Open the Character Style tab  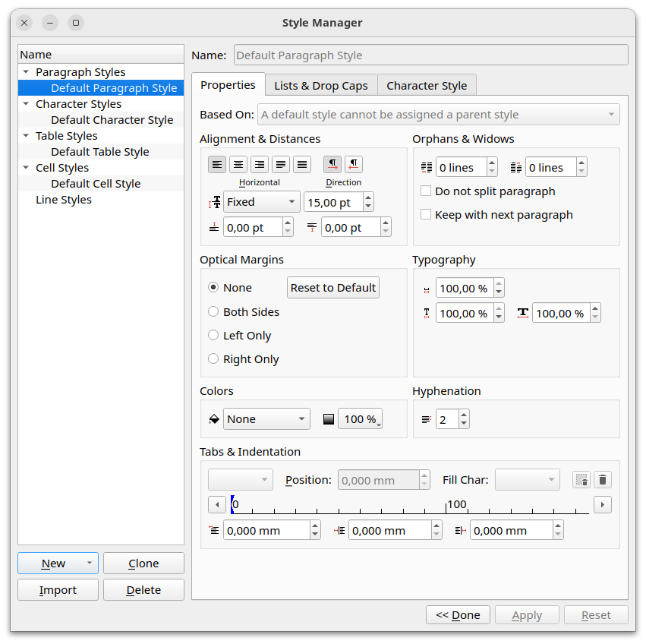coord(427,86)
